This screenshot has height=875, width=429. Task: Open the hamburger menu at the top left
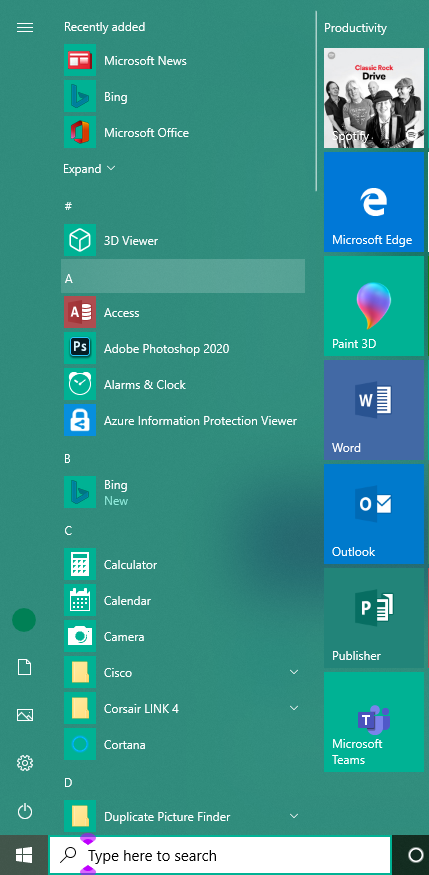pyautogui.click(x=25, y=27)
